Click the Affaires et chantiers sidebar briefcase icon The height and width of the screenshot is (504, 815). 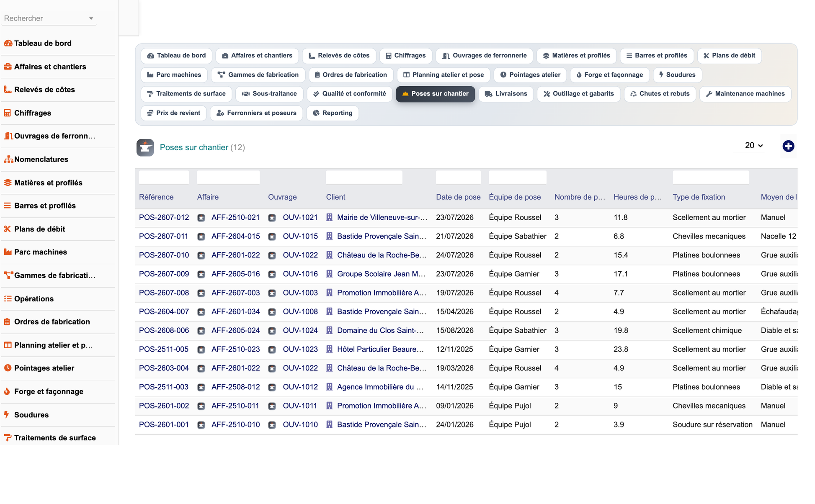(x=8, y=67)
